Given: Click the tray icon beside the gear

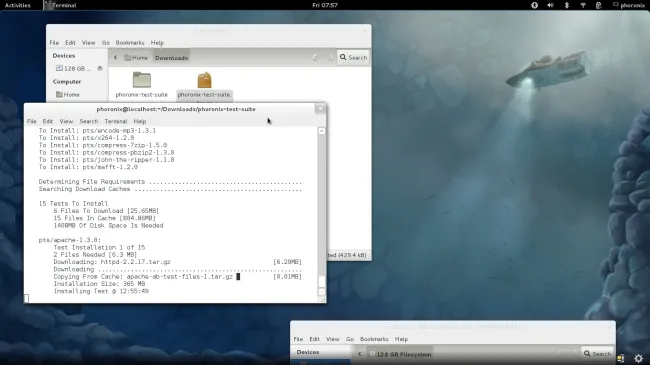Looking at the screenshot, I should coord(621,358).
